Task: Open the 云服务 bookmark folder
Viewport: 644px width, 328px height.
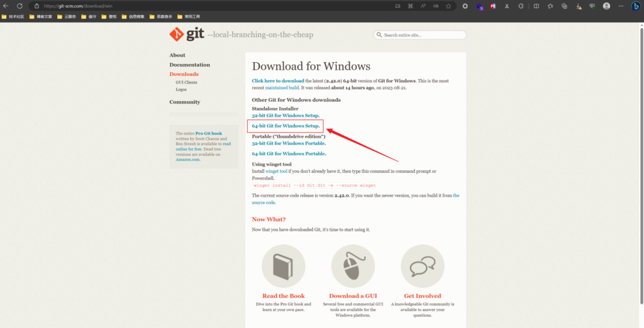Action: tap(67, 17)
